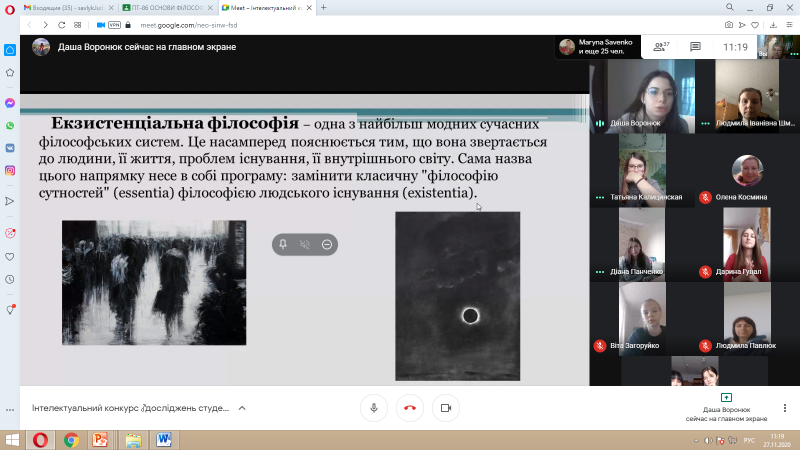Remove participant with the minus circle icon
Viewport: 800px width, 450px height.
pos(327,244)
